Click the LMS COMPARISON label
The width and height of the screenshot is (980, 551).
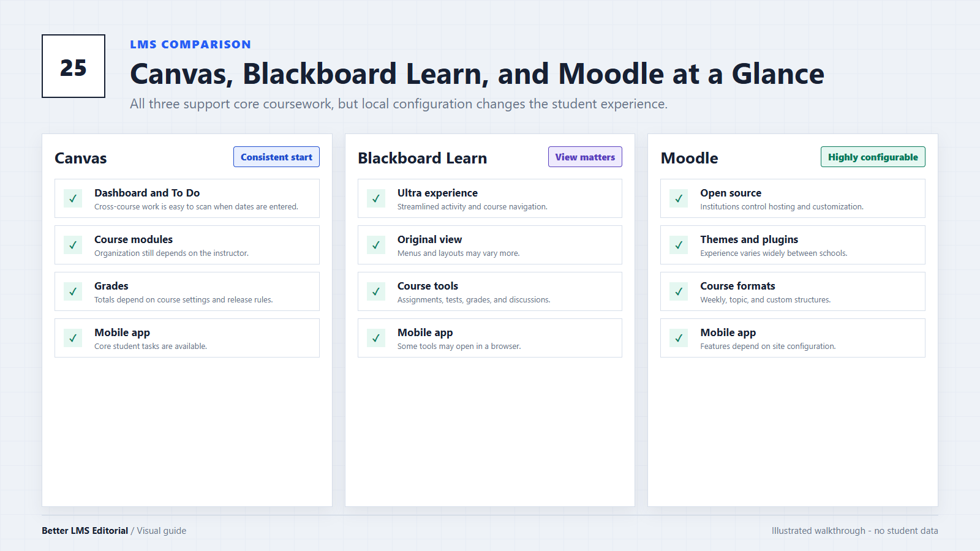pos(190,44)
